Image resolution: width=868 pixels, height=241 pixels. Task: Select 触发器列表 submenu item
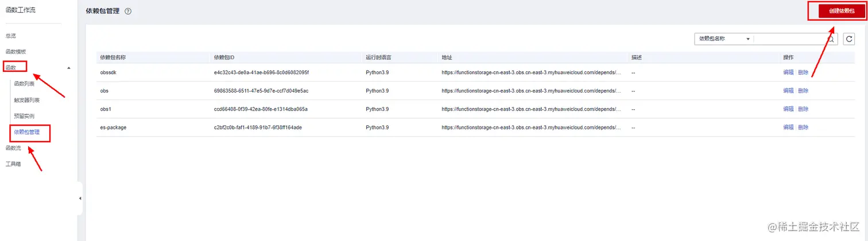point(26,100)
